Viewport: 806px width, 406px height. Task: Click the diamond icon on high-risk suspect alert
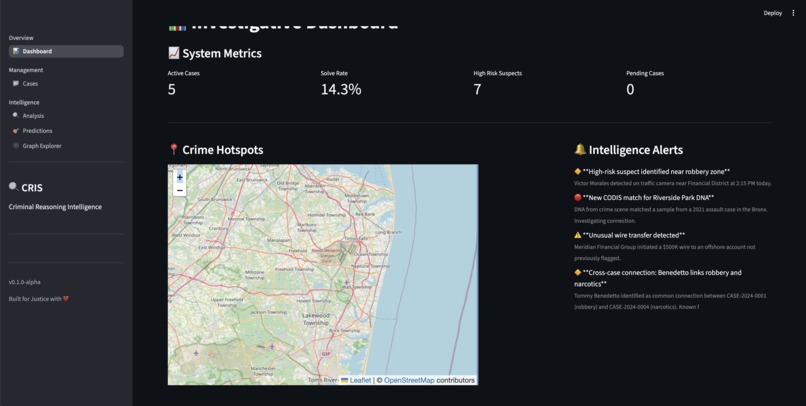click(x=577, y=172)
